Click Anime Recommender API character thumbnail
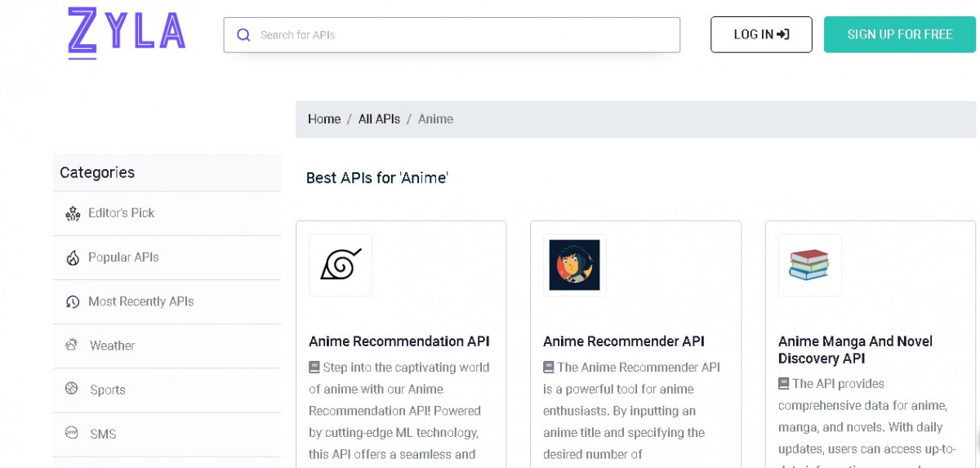 (575, 265)
